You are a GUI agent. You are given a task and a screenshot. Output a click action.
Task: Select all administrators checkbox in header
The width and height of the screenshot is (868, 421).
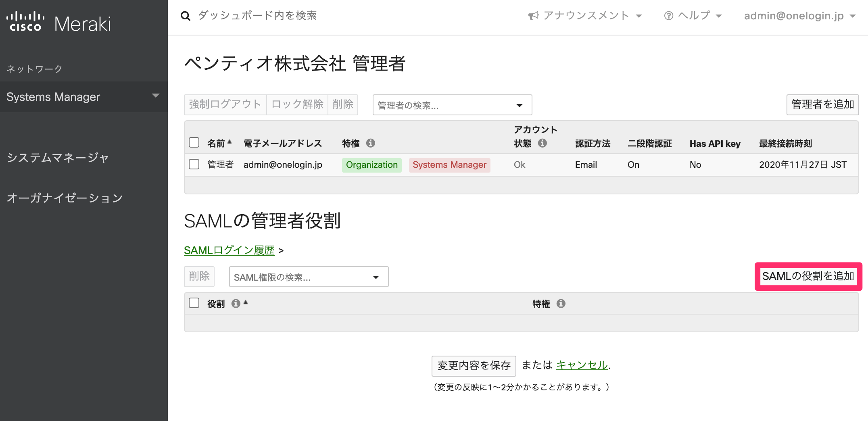point(194,142)
